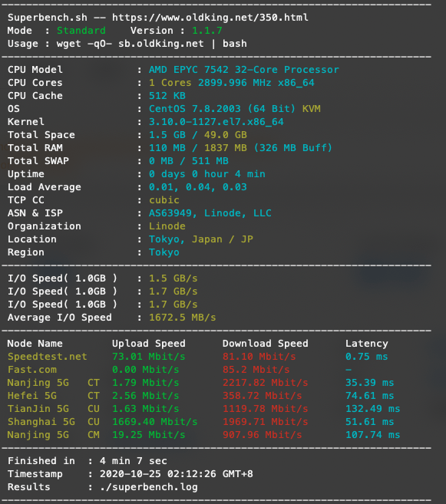Image resolution: width=446 pixels, height=504 pixels.
Task: Click the oldking.net 350.html URL
Action: coord(210,18)
